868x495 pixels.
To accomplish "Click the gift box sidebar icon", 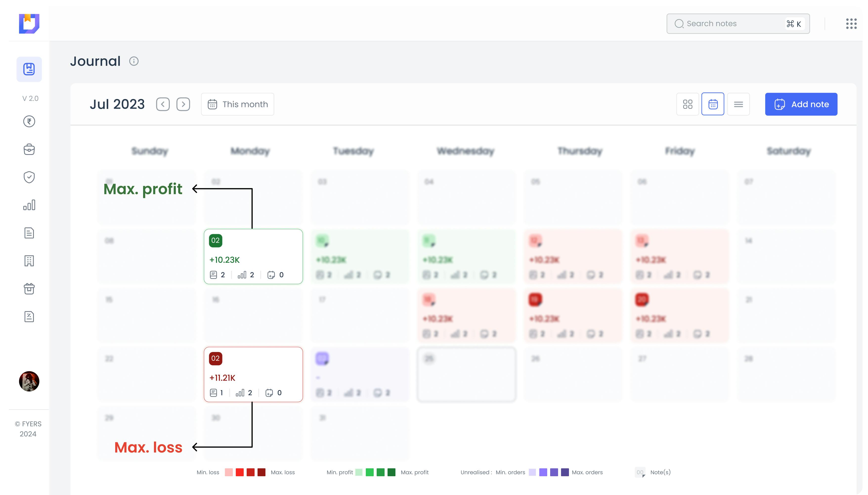I will 29,289.
